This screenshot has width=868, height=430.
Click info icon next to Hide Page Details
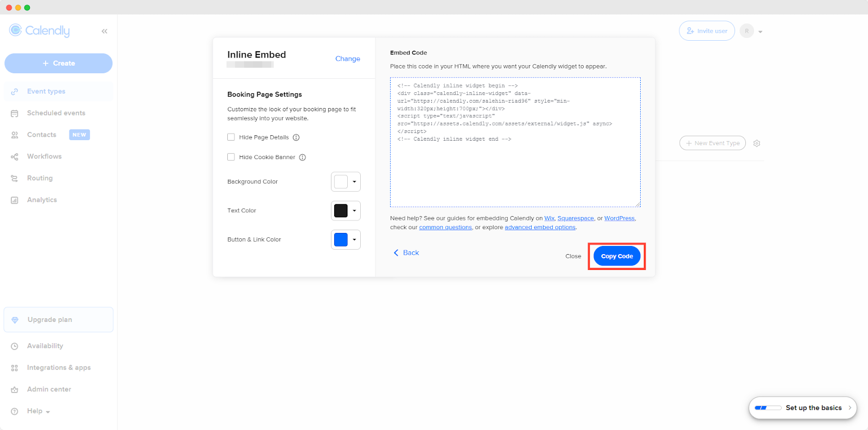[x=296, y=137]
